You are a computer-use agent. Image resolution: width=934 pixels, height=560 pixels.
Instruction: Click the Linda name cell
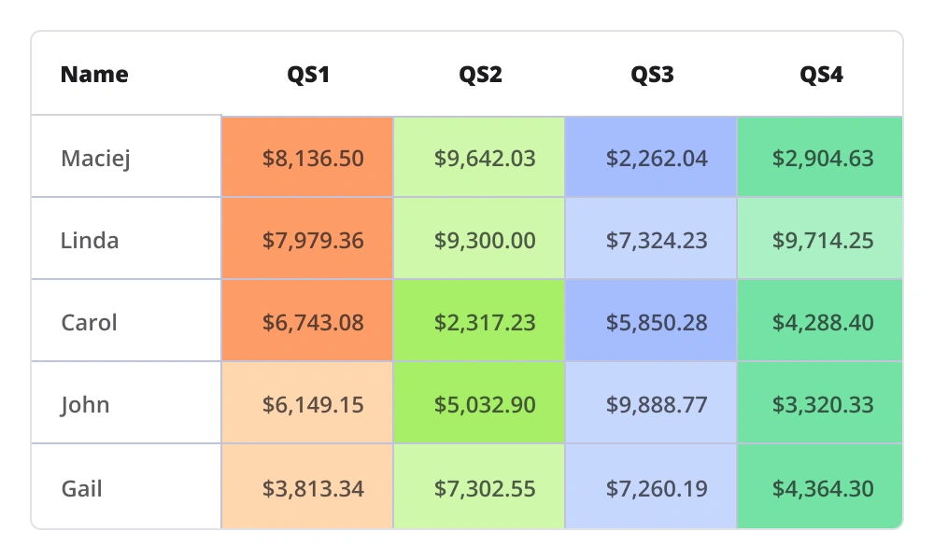pyautogui.click(x=90, y=241)
